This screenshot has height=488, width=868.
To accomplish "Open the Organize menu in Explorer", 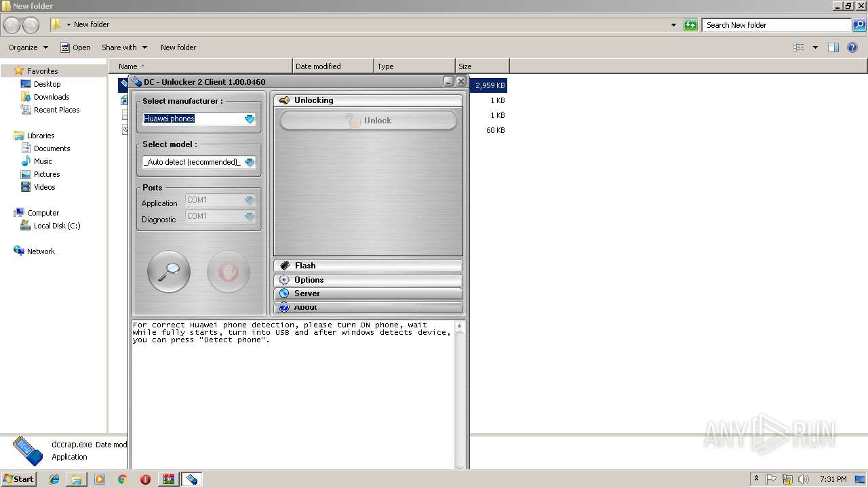I will tap(28, 47).
